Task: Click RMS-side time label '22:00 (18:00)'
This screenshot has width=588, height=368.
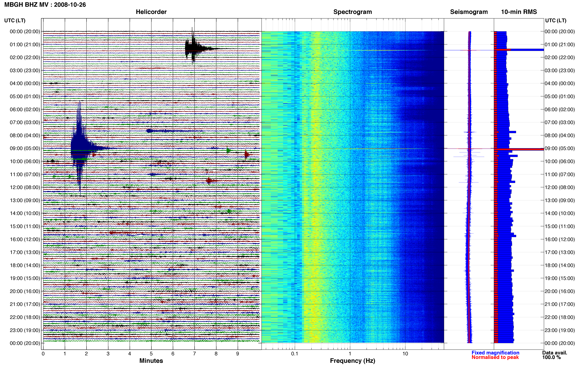Action: tap(560, 317)
